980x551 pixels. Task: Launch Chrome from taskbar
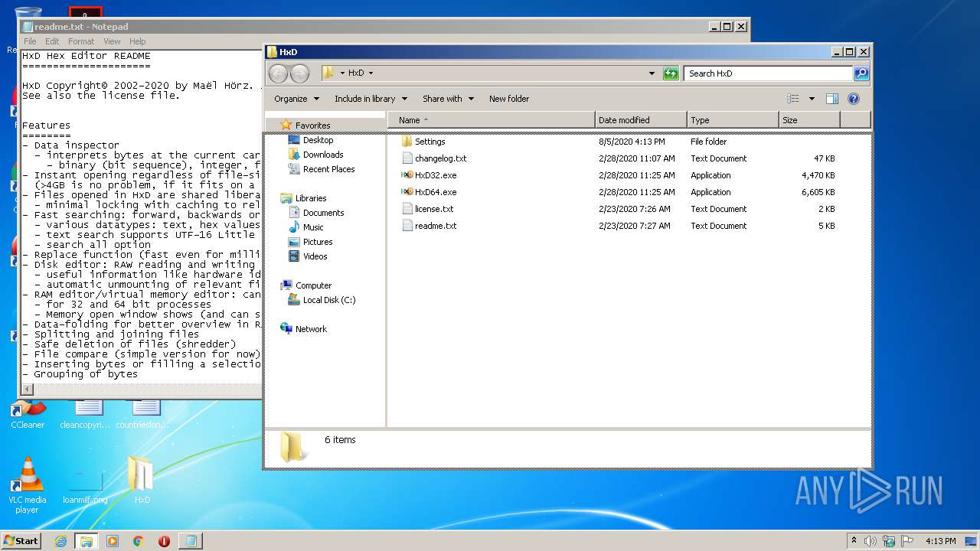(x=139, y=541)
